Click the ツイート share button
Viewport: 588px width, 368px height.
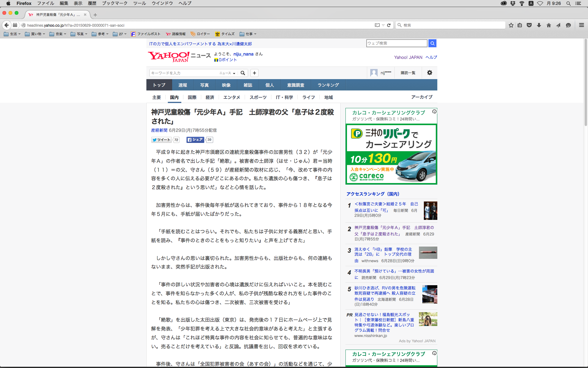(x=161, y=140)
